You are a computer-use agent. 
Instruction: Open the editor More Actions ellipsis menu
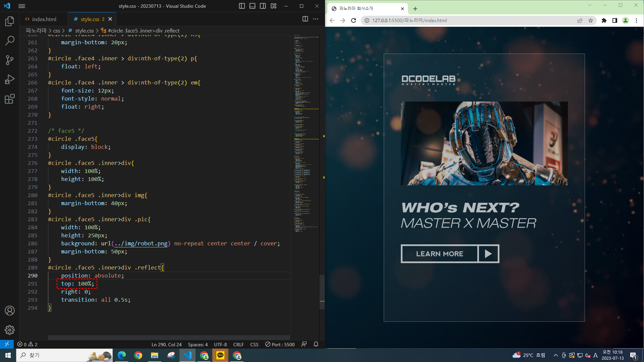pyautogui.click(x=316, y=19)
